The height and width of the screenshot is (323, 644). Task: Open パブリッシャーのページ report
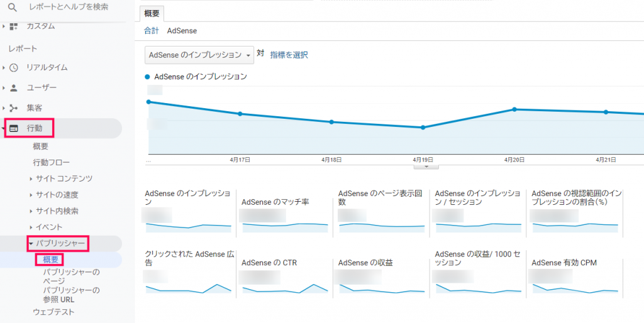coord(72,276)
